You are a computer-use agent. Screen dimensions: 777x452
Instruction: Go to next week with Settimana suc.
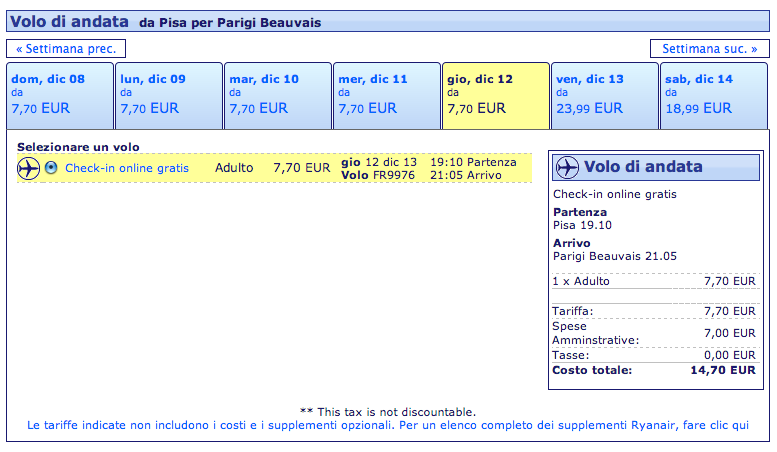[709, 48]
